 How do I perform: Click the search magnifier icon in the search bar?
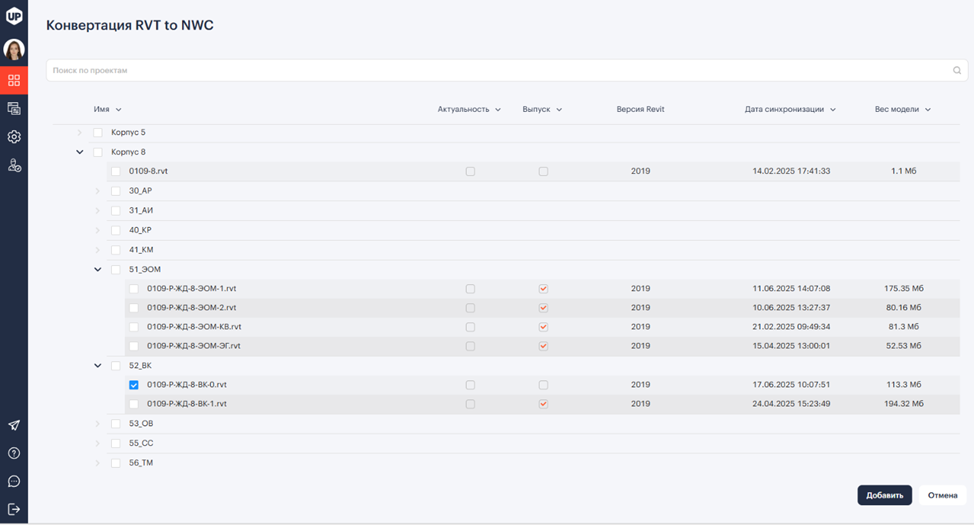coord(957,71)
